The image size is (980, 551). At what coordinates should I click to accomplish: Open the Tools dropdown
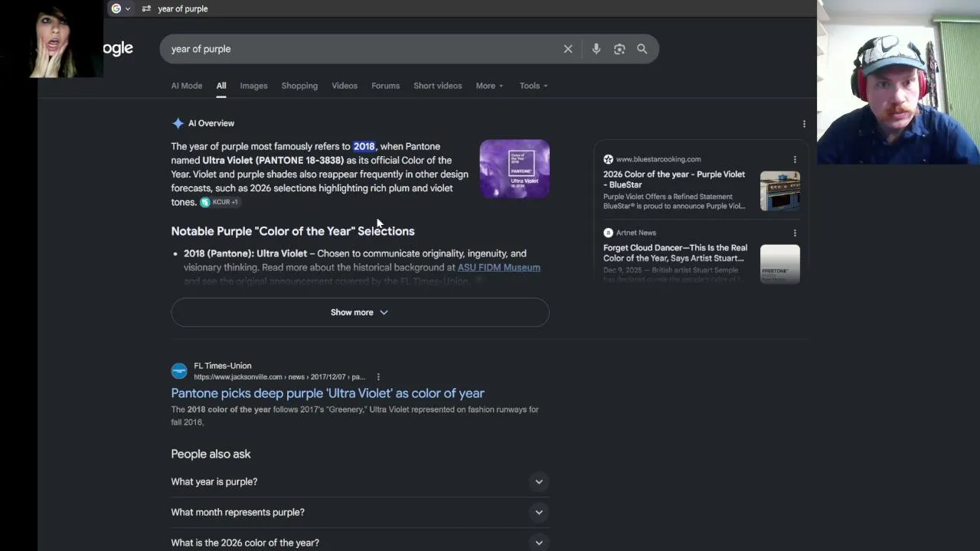534,86
